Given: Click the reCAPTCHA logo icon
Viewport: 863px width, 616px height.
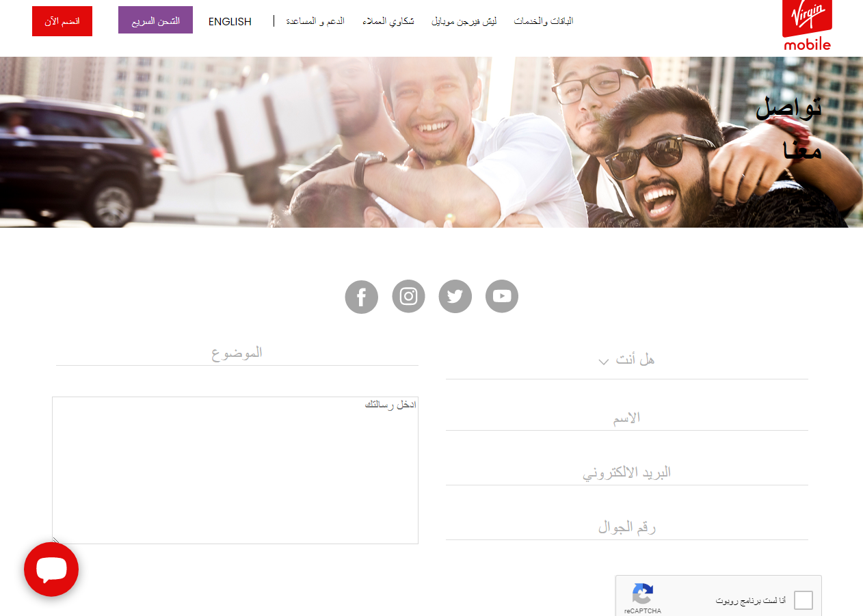Looking at the screenshot, I should tap(643, 593).
